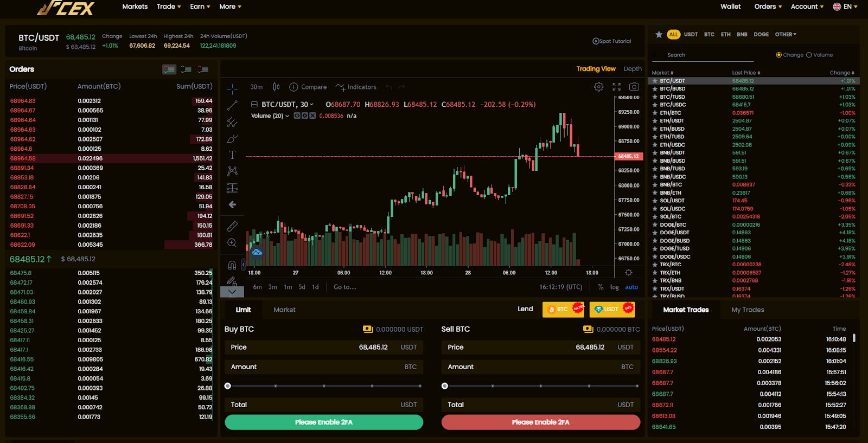
Task: Select the pattern drawing tool
Action: coord(232,171)
